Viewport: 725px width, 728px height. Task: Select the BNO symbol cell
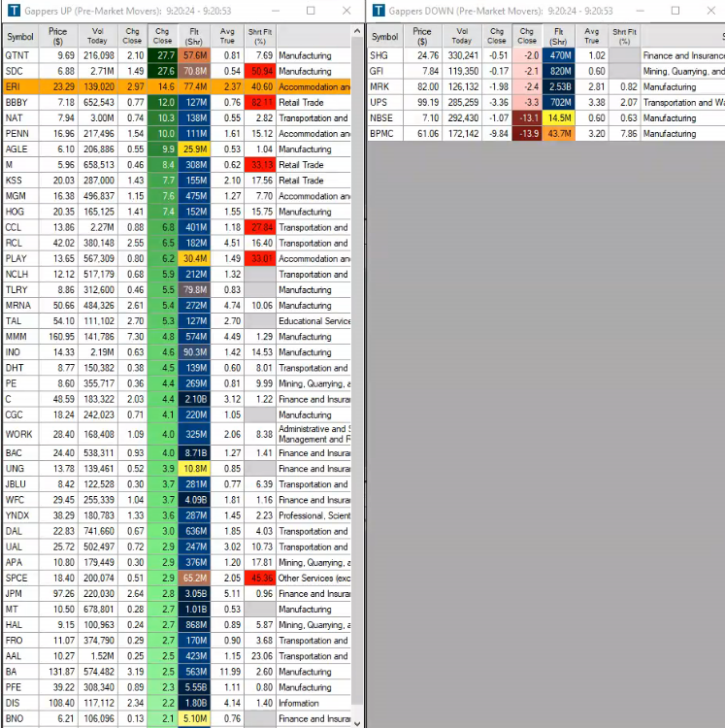[x=20, y=718]
